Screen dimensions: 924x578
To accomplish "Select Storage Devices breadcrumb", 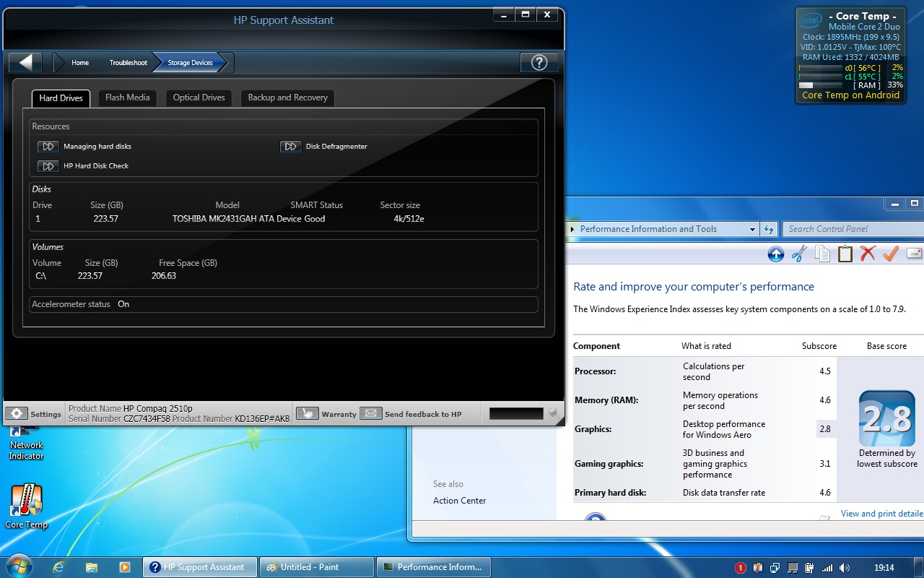I will click(191, 63).
